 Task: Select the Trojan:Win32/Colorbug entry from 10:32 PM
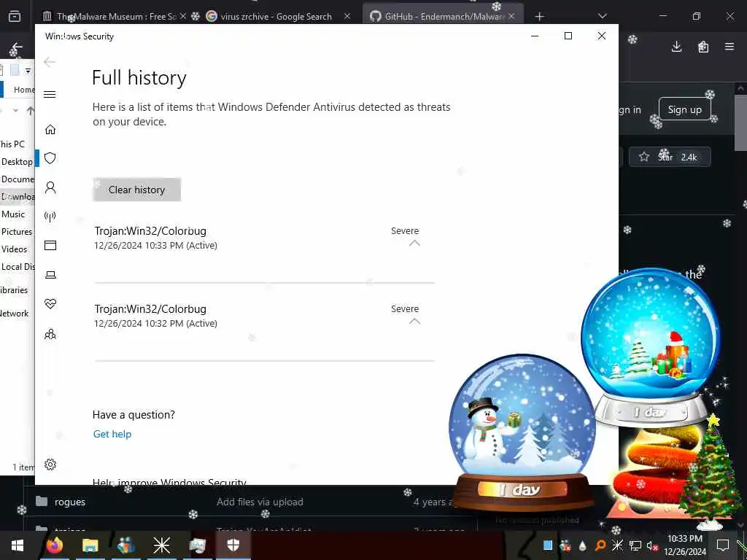[x=264, y=316]
